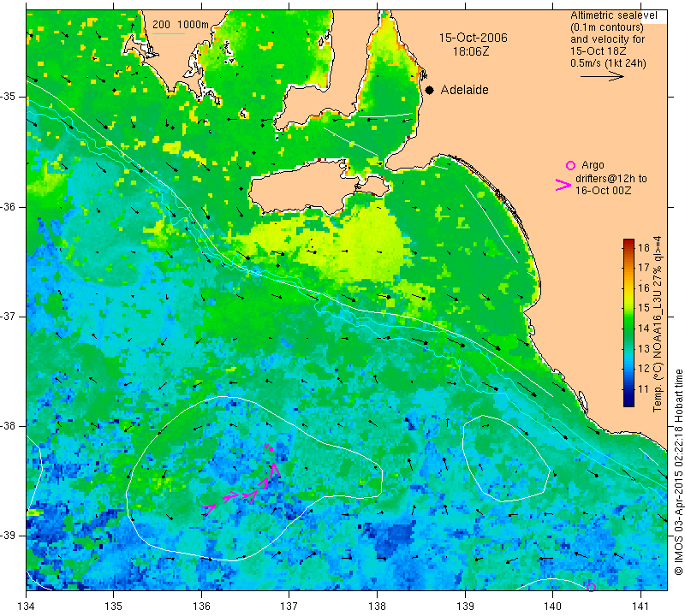Click the 'Argo' legend label

pyautogui.click(x=593, y=165)
